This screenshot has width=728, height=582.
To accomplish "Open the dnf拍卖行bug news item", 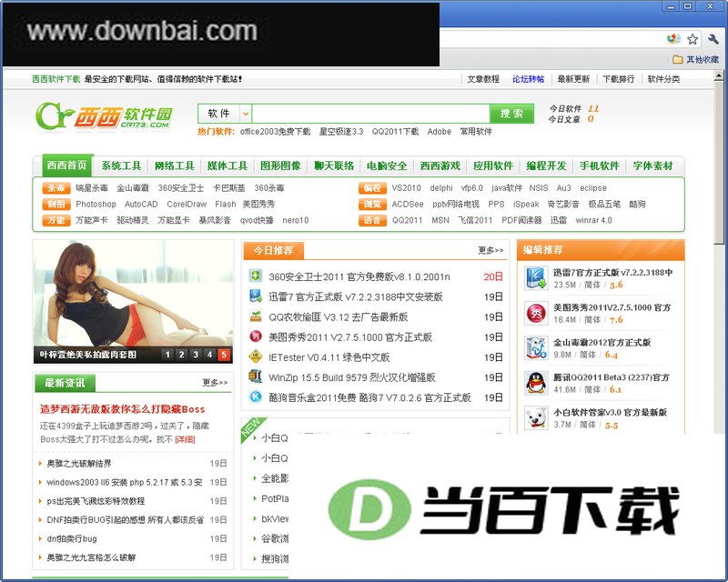I will [72, 538].
